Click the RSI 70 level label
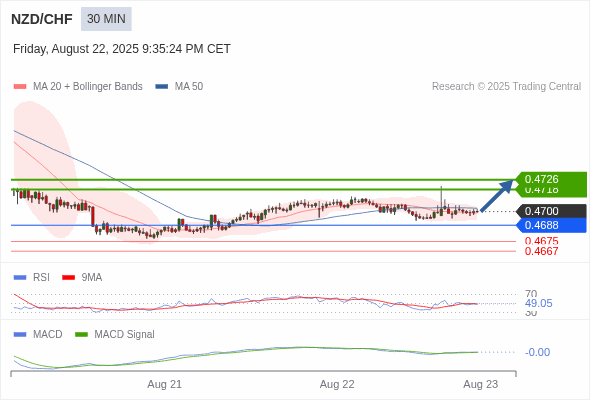Screen dimensions: 590x400 (531, 294)
